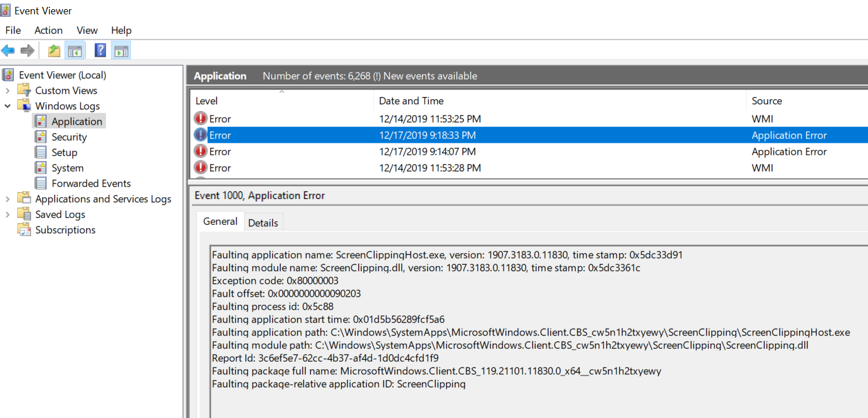This screenshot has height=418, width=868.
Task: Expand the Saved Logs tree node
Action: [x=7, y=214]
